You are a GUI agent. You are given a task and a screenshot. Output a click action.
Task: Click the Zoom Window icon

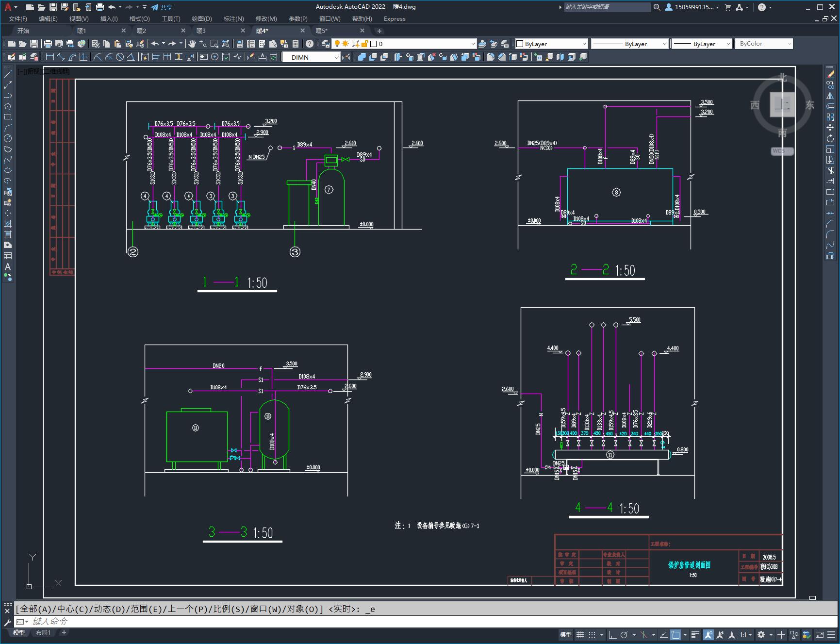(214, 44)
